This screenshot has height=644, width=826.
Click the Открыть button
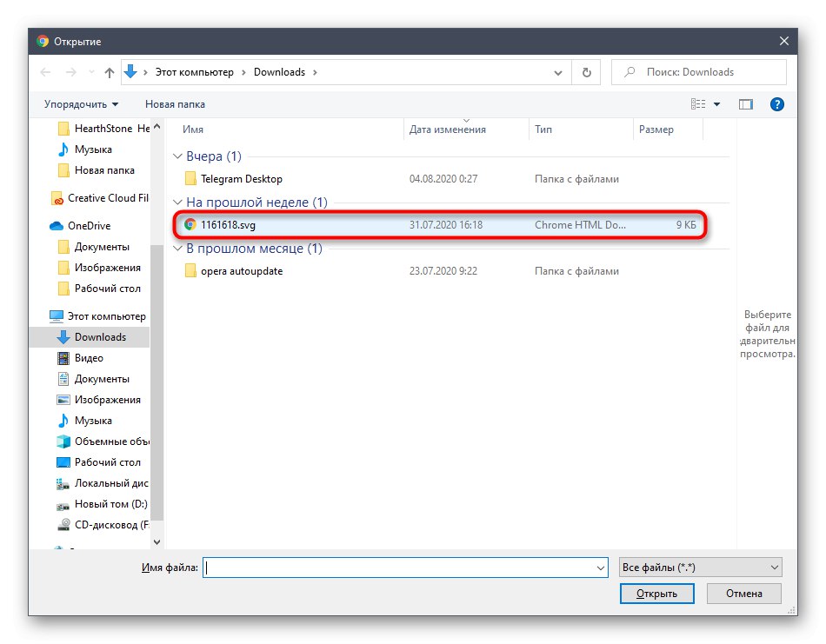tap(657, 594)
